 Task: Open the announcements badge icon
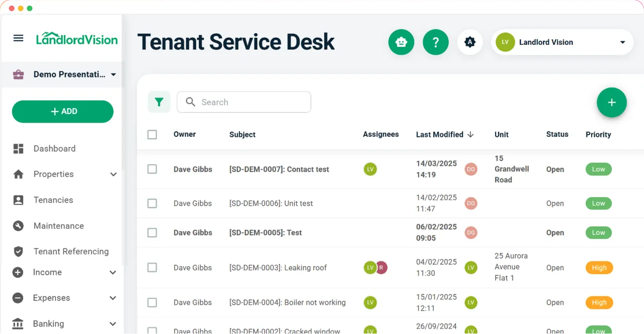[x=470, y=42]
